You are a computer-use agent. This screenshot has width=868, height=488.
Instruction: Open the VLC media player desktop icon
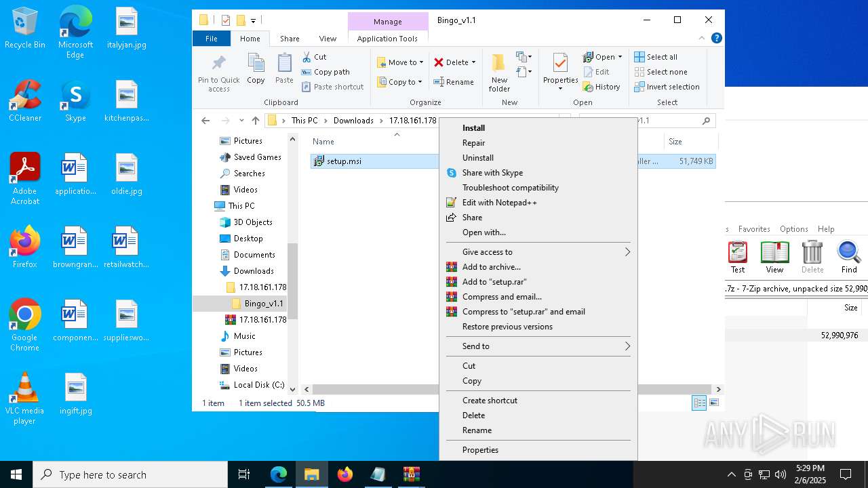(x=24, y=399)
